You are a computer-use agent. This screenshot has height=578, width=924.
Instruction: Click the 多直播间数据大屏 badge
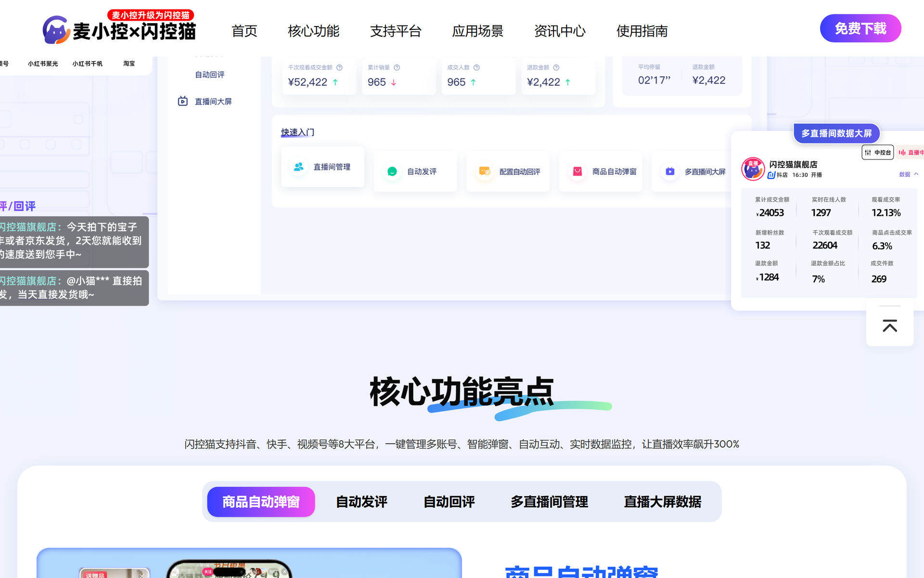(x=836, y=133)
